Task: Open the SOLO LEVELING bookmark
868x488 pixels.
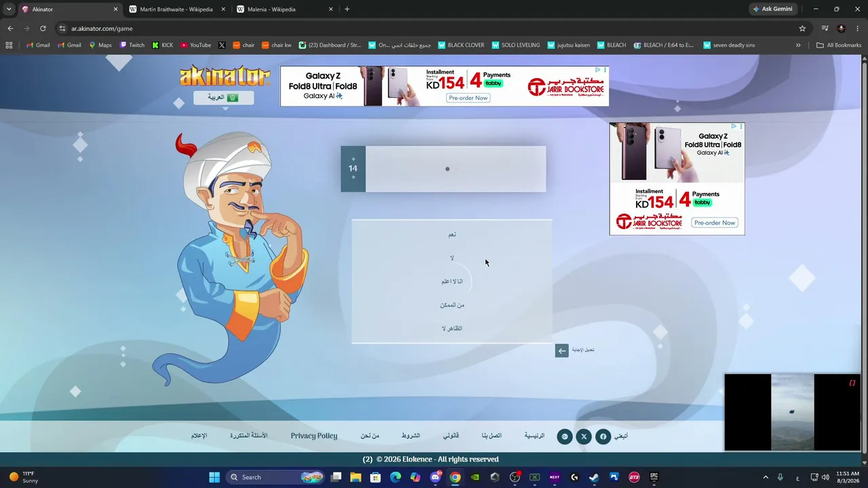Action: point(516,45)
